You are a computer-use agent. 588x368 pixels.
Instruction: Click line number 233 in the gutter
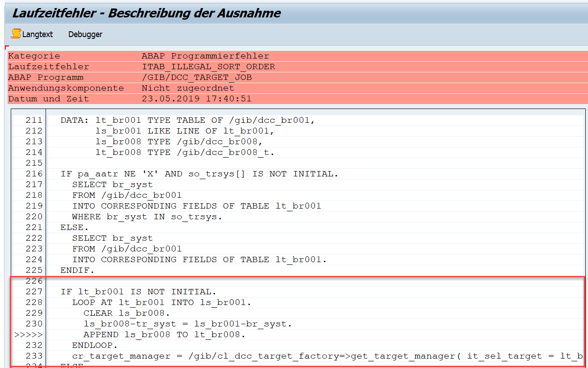pyautogui.click(x=34, y=356)
